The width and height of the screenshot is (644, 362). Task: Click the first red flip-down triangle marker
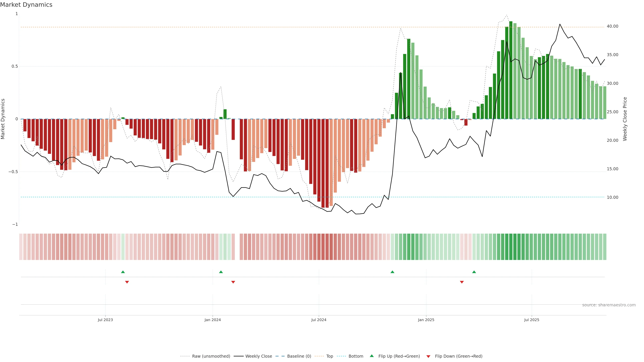click(x=127, y=282)
